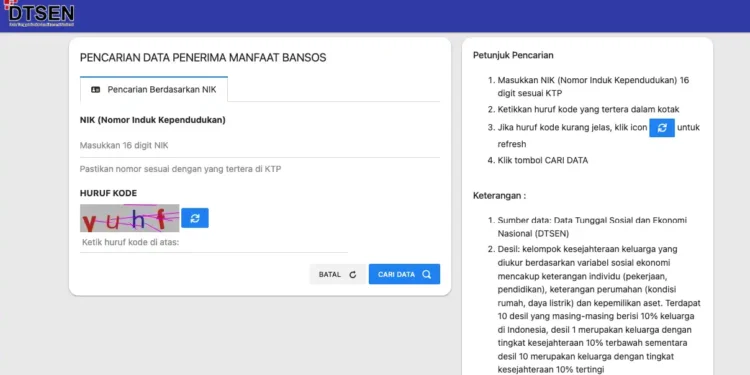Click the hint Pastikan nomor sesuai KTP

180,169
